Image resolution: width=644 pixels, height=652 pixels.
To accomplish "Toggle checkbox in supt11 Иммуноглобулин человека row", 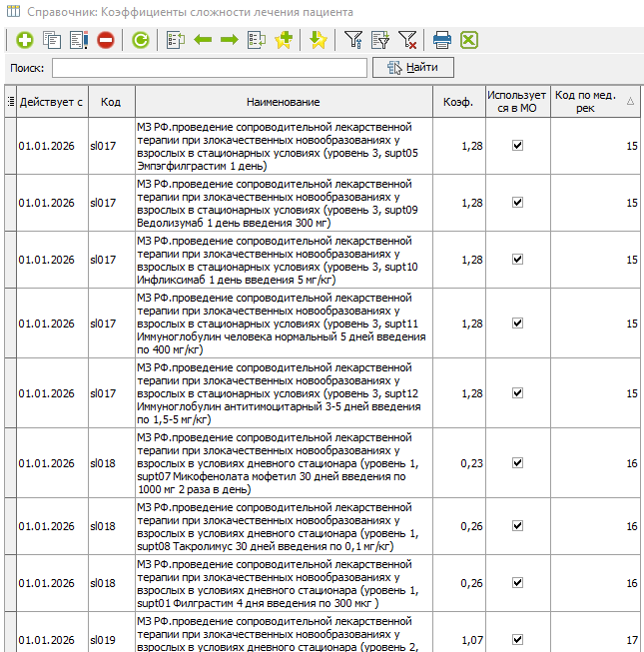I will tap(517, 324).
